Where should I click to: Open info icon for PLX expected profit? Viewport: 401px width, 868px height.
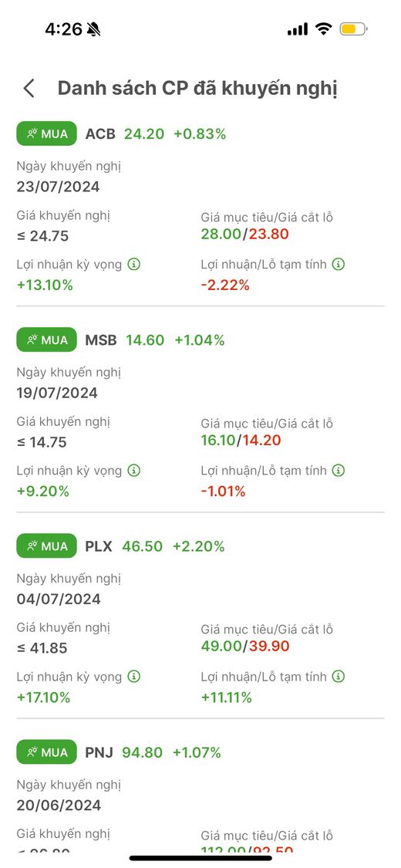(134, 677)
